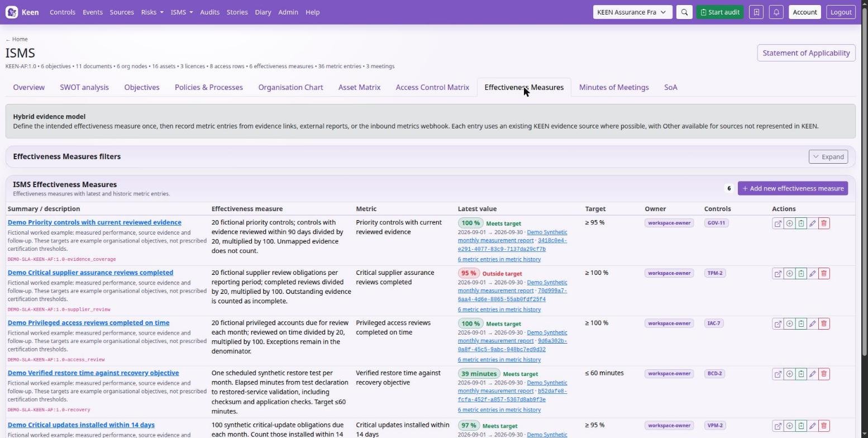Edit the Priority controls measure pencil icon

(x=812, y=223)
